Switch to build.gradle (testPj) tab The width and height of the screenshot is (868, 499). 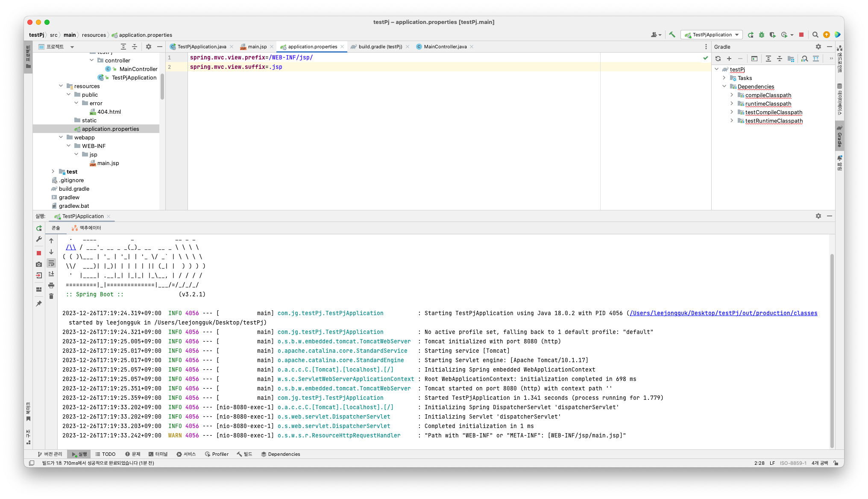[380, 47]
